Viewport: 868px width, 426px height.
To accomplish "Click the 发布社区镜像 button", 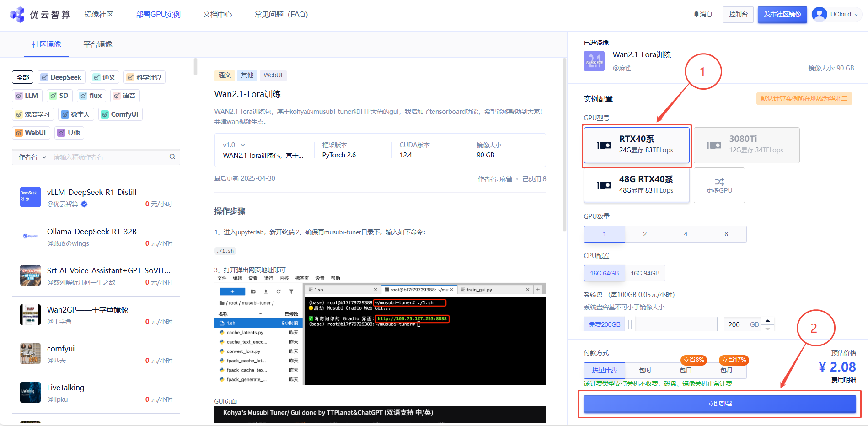I will click(x=782, y=15).
